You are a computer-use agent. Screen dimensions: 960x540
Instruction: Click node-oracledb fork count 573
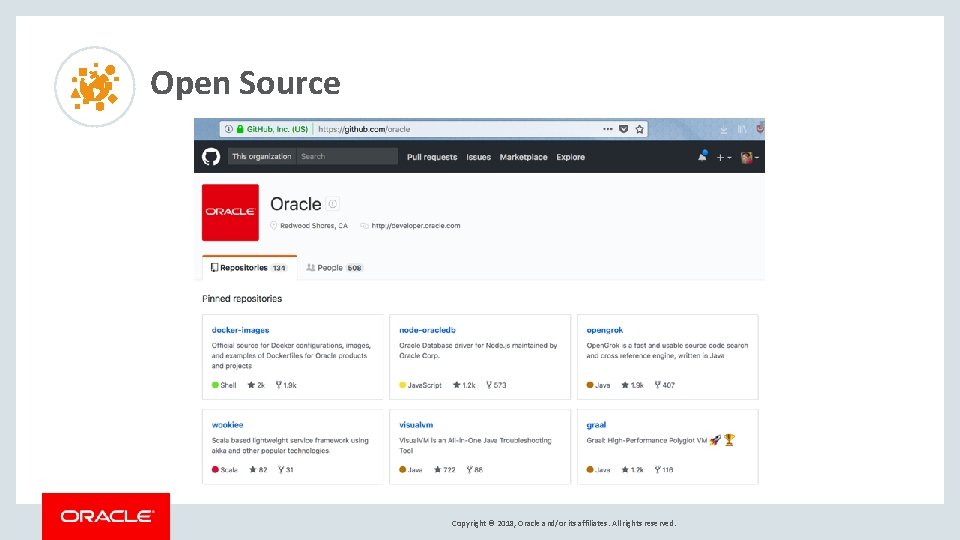pyautogui.click(x=497, y=385)
